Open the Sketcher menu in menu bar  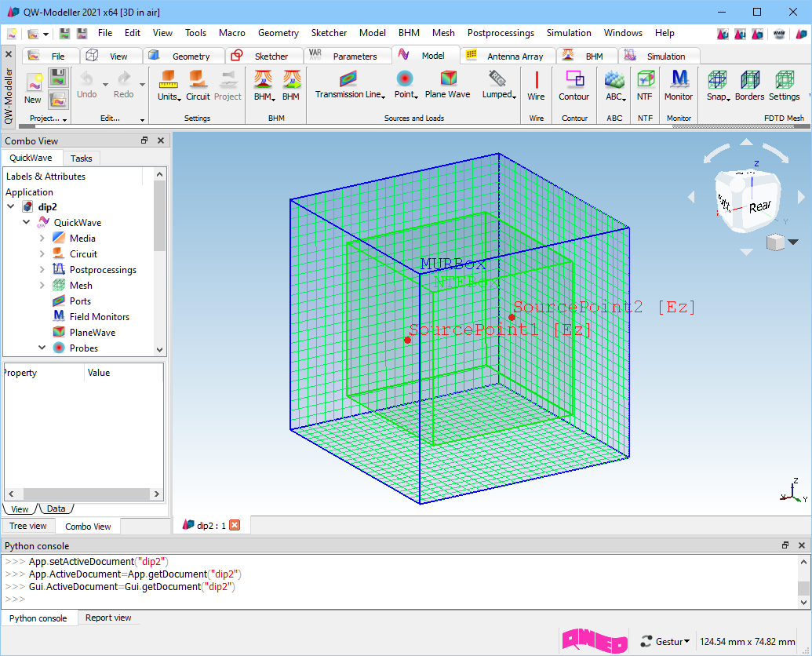329,33
